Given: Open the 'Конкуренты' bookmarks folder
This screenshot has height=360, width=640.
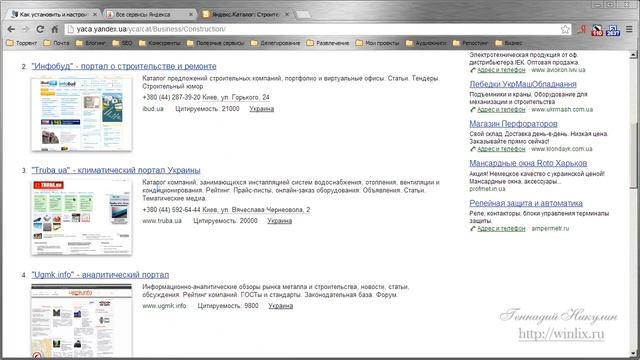Looking at the screenshot, I should click(160, 43).
